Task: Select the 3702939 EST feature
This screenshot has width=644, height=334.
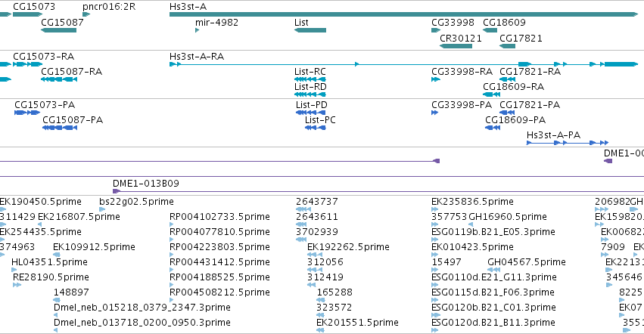Action: click(301, 240)
